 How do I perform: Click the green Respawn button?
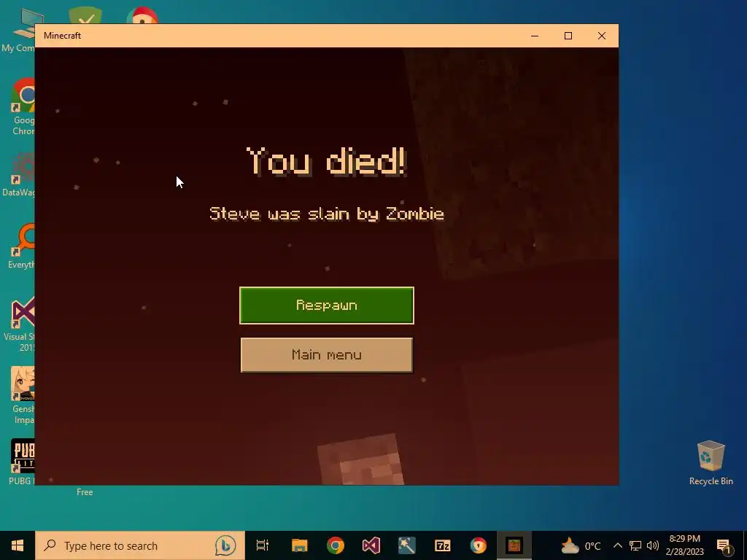(326, 306)
